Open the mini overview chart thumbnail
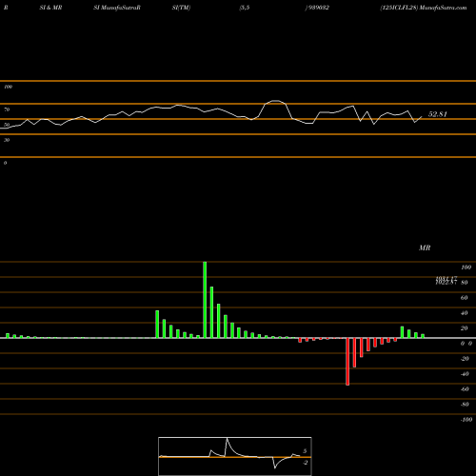Image resolution: width=476 pixels, height=476 pixels. 235,456
